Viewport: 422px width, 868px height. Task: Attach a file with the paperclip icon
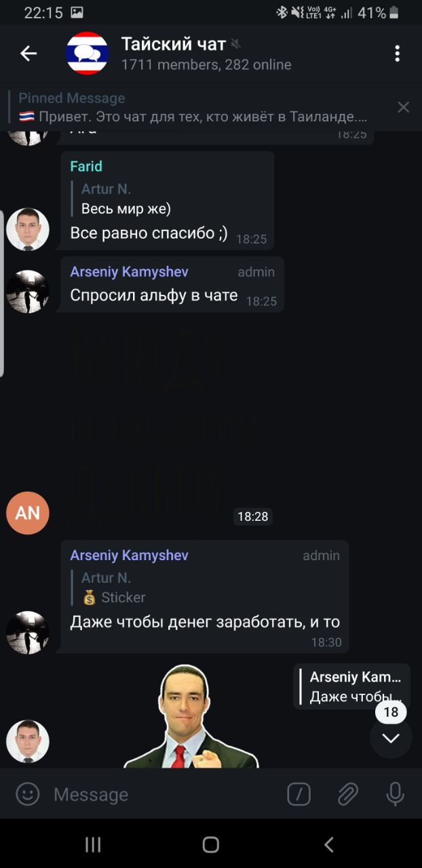click(x=347, y=794)
